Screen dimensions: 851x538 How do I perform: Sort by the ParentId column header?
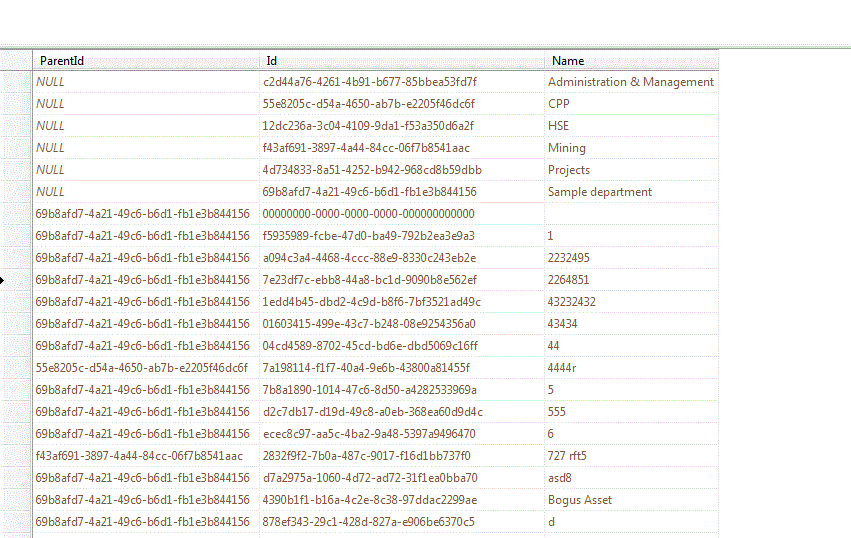[x=146, y=61]
